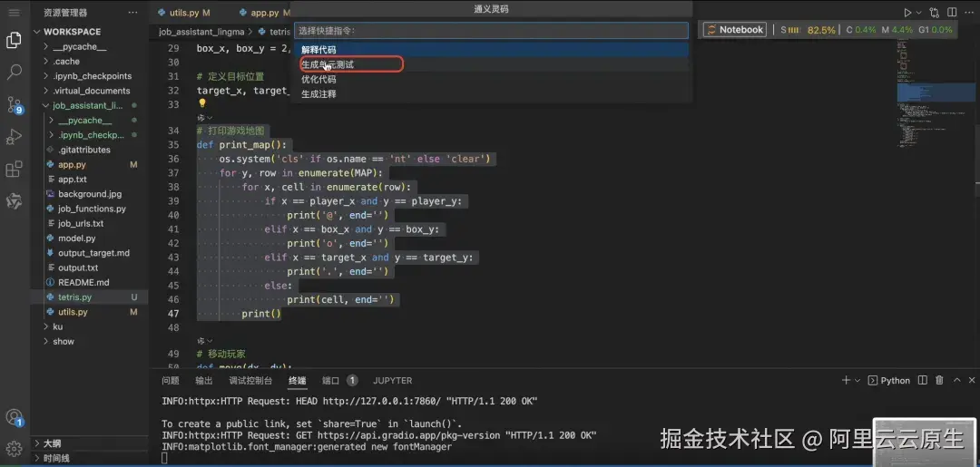
Task: Click the Lingma CodeLens icon above line 34
Action: [201, 117]
